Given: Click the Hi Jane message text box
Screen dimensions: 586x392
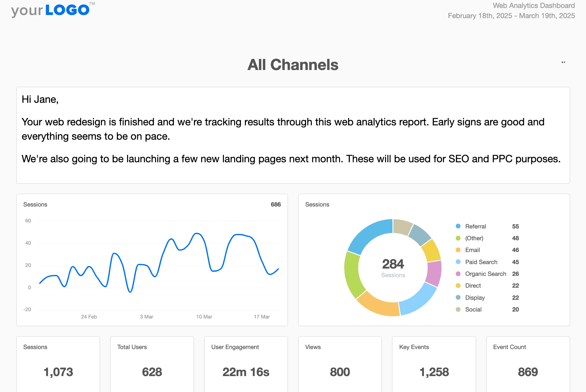Looking at the screenshot, I should (293, 135).
